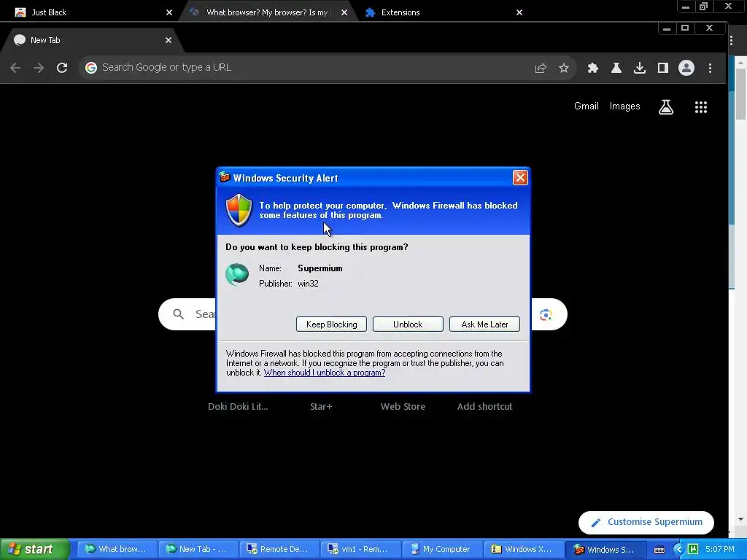
Task: Close the Windows Security Alert dialog
Action: click(519, 178)
